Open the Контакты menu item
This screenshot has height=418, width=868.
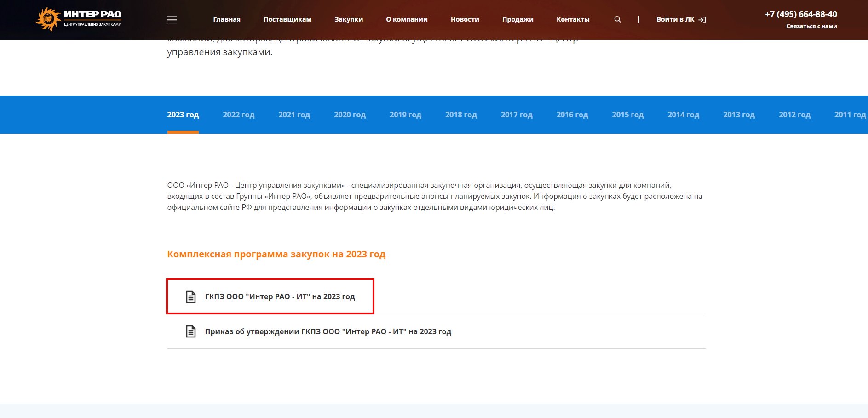pyautogui.click(x=573, y=19)
